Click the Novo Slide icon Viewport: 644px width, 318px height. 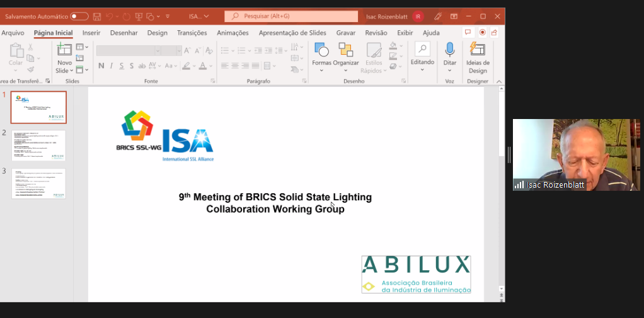[x=64, y=50]
